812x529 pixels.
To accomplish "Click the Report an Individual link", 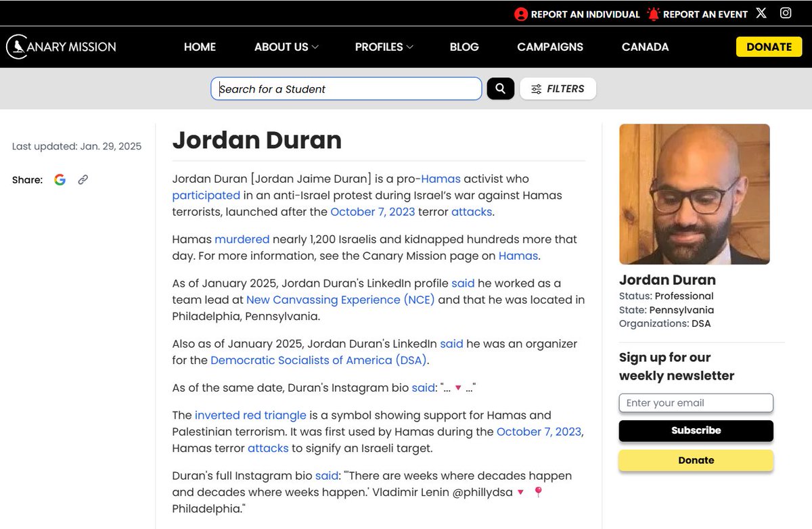I will click(x=577, y=14).
